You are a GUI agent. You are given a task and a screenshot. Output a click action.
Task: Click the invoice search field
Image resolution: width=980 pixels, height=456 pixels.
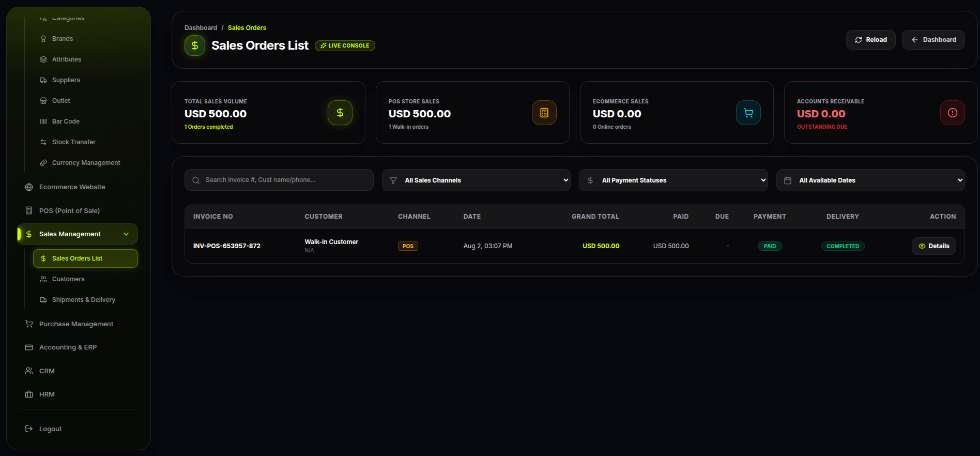pos(279,180)
